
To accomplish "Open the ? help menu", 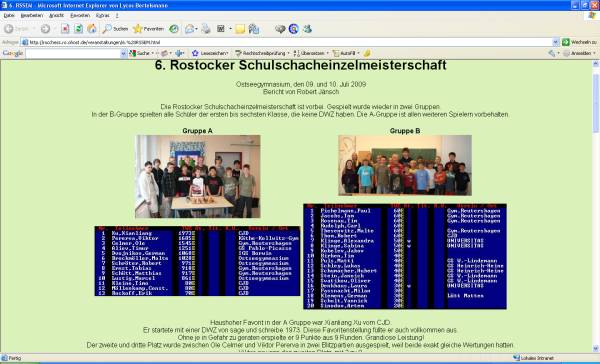I will [x=117, y=15].
